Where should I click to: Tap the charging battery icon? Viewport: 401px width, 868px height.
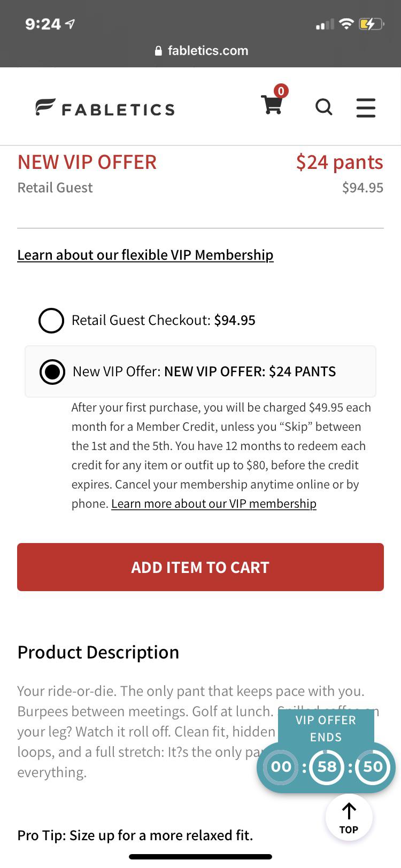click(x=371, y=24)
